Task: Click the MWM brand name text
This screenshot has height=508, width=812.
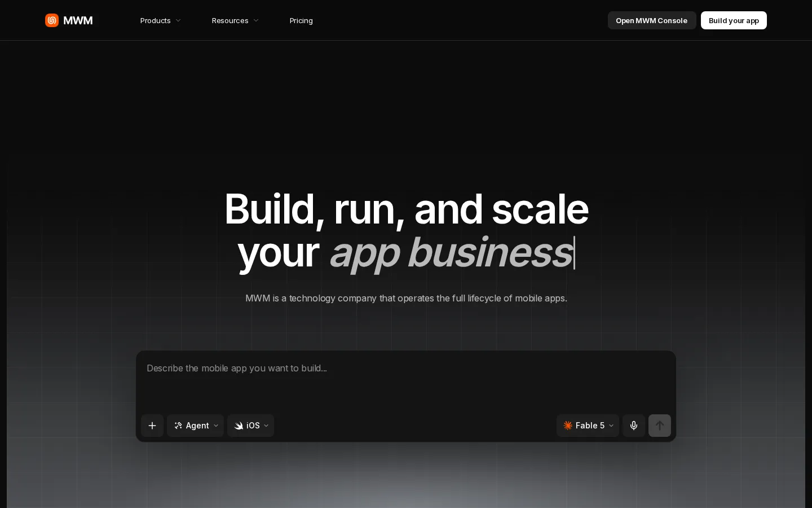Action: click(78, 20)
